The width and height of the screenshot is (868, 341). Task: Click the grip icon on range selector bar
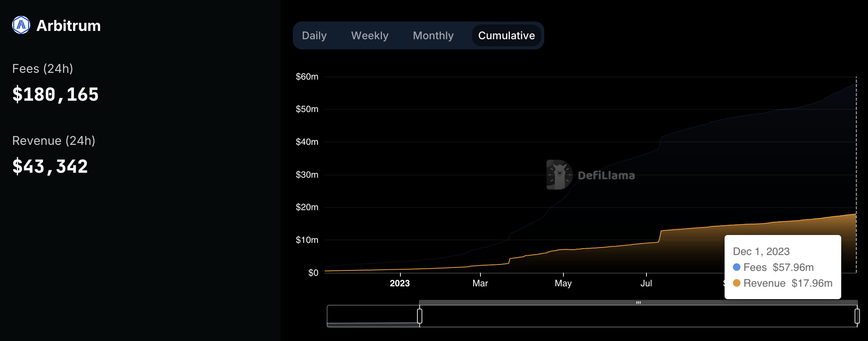(x=638, y=303)
